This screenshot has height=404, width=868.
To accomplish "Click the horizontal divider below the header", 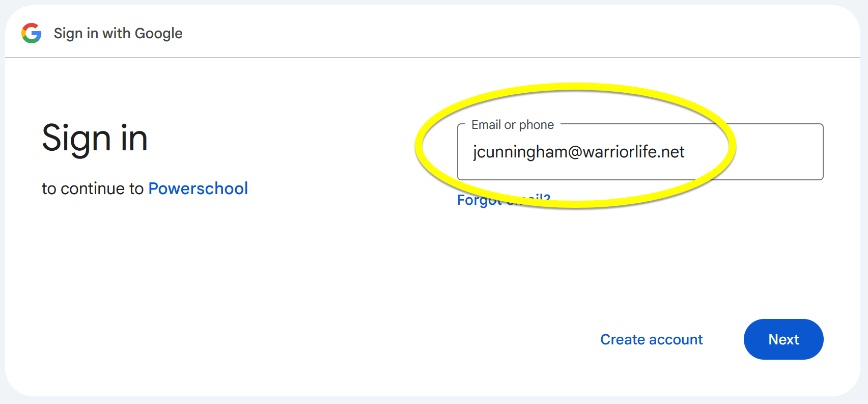I will [433, 58].
